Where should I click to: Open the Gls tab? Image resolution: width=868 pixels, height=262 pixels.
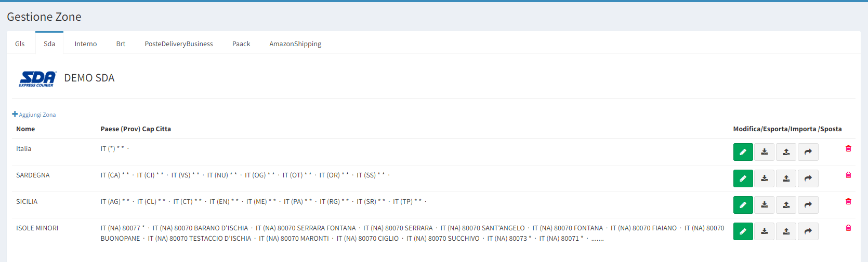[x=20, y=44]
